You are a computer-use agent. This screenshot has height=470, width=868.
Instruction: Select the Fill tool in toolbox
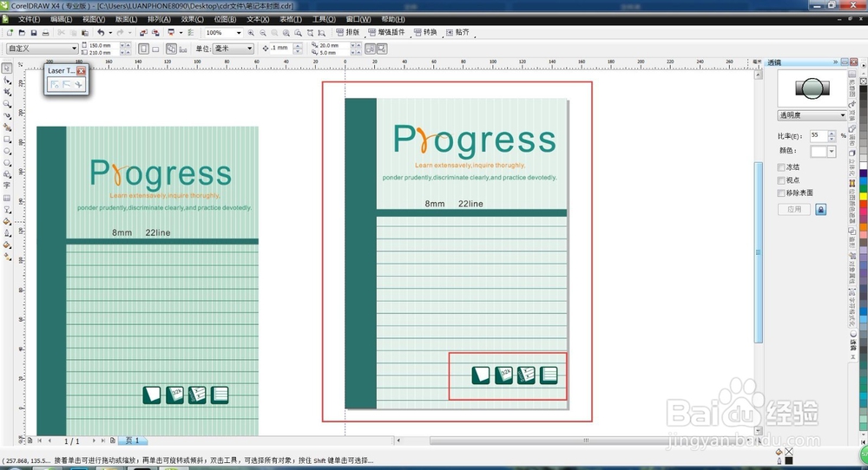pyautogui.click(x=7, y=245)
